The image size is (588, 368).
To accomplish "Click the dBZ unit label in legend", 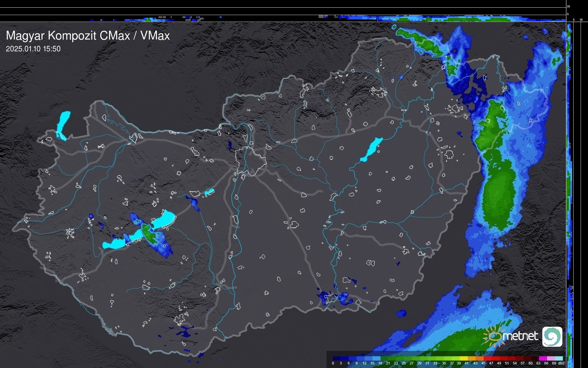I will [561, 363].
